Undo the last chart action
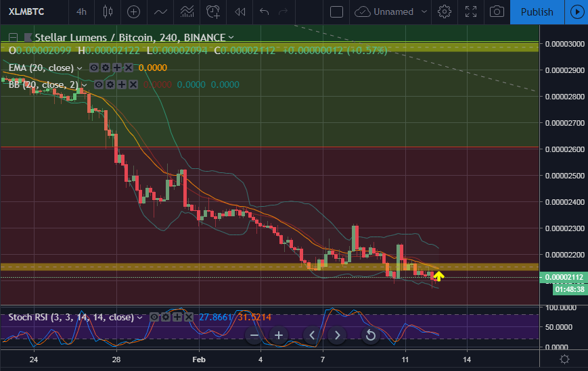This screenshot has height=371, width=588. (x=265, y=11)
